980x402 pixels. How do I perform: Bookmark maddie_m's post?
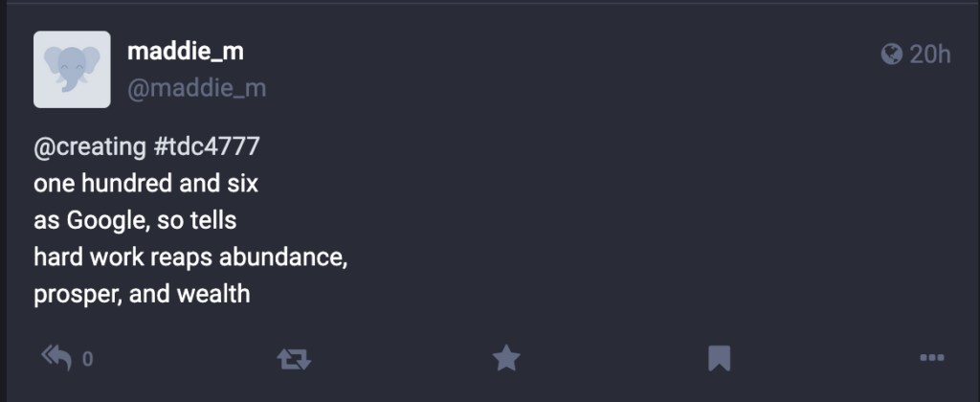coord(719,359)
